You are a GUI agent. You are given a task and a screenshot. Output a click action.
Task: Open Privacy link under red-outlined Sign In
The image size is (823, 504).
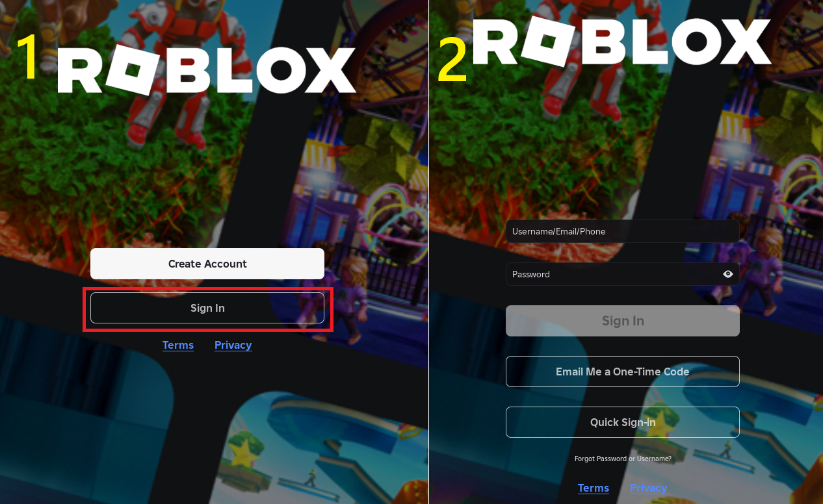(233, 345)
